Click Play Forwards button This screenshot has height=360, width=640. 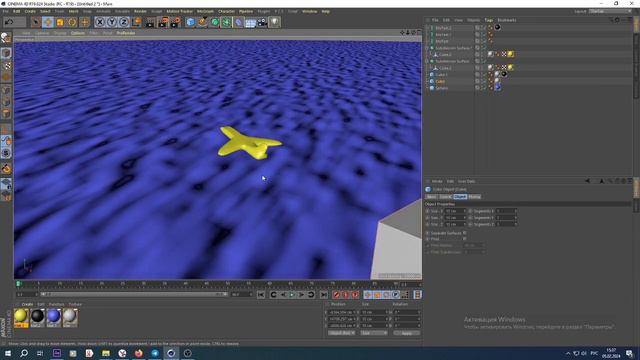pos(292,295)
